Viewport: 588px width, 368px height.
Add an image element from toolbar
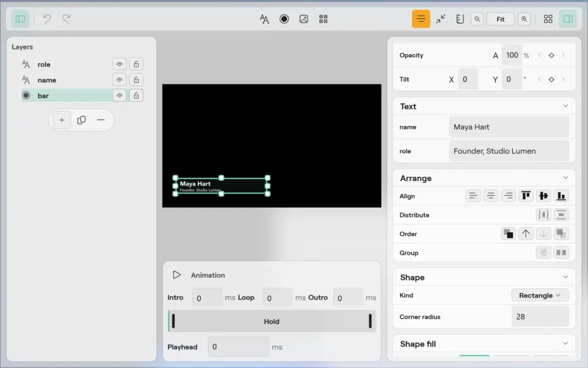coord(304,19)
